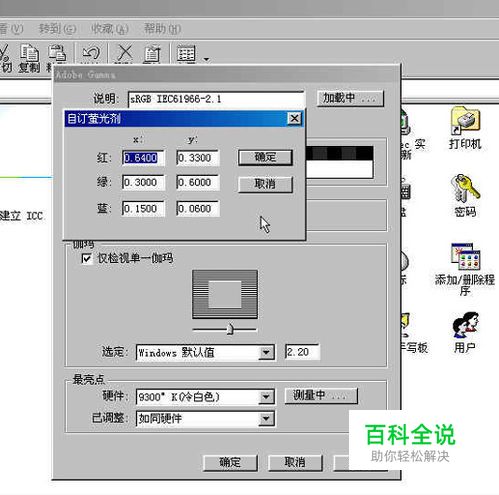Viewport: 499px width, 495px height.
Task: Click the gamma value field 2.20
Action: coord(302,352)
